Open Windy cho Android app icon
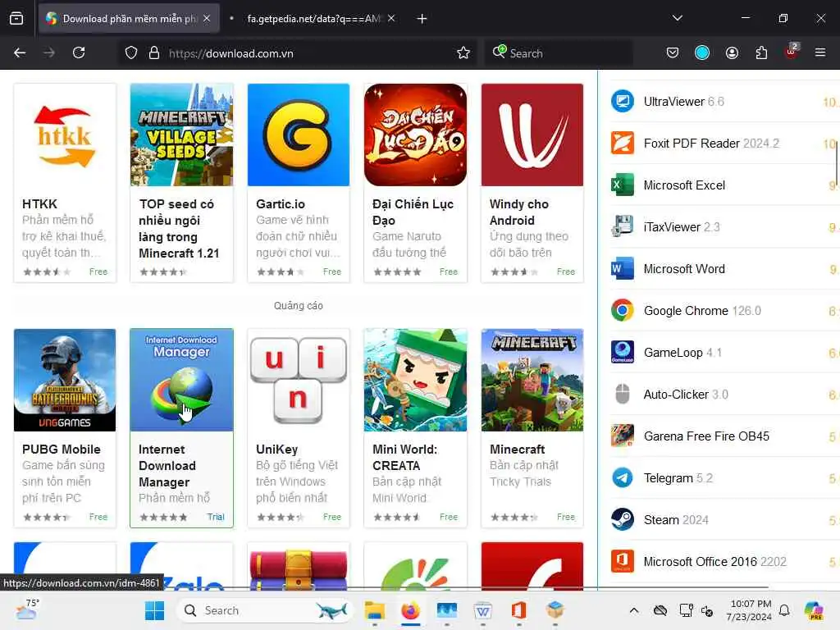 [x=532, y=135]
